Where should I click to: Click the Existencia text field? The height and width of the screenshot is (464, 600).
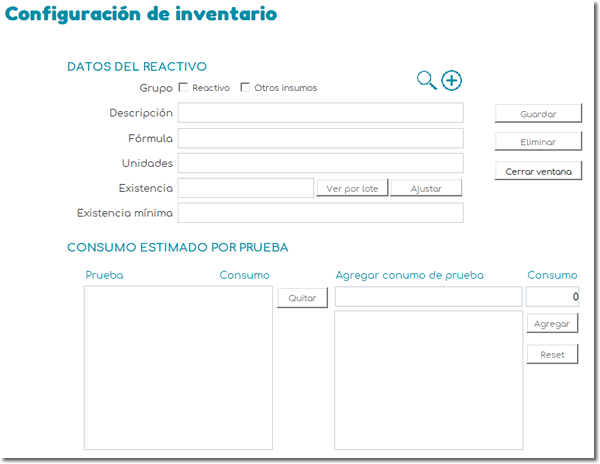click(246, 188)
